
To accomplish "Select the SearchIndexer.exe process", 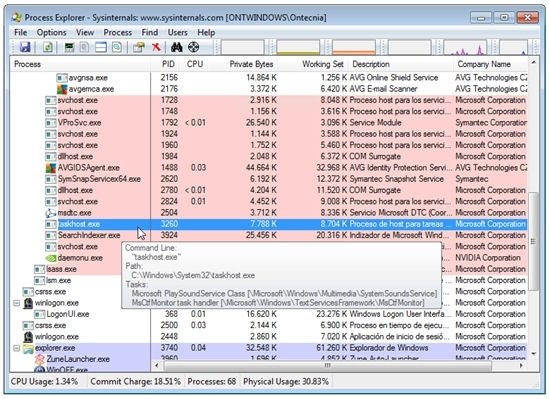I will [x=89, y=236].
